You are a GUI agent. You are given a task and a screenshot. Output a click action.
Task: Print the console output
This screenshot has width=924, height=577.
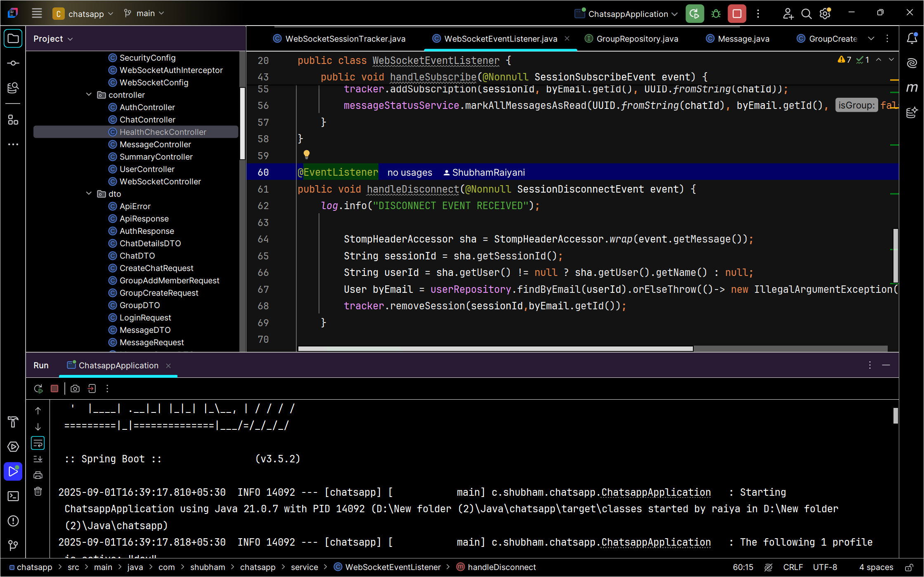coord(38,475)
